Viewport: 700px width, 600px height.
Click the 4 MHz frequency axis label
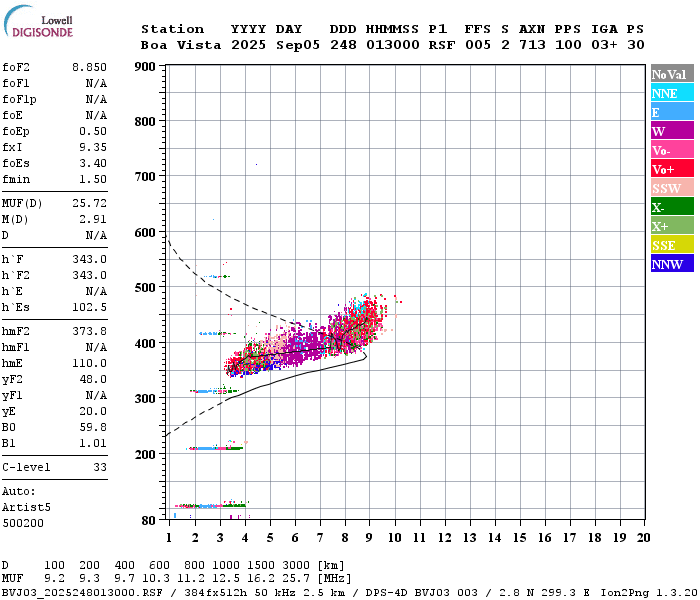[245, 538]
